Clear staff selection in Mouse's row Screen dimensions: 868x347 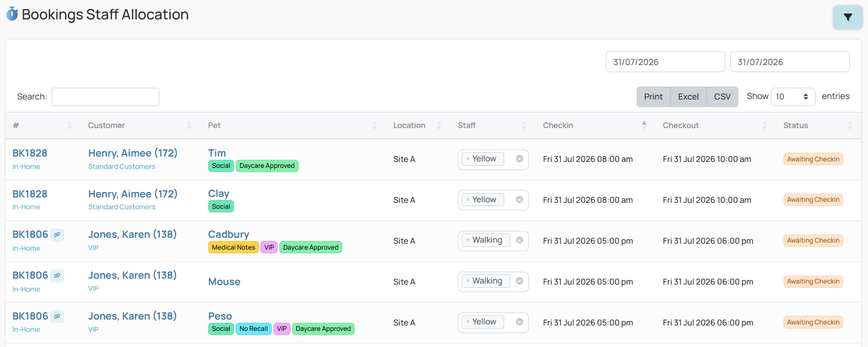[x=519, y=281]
